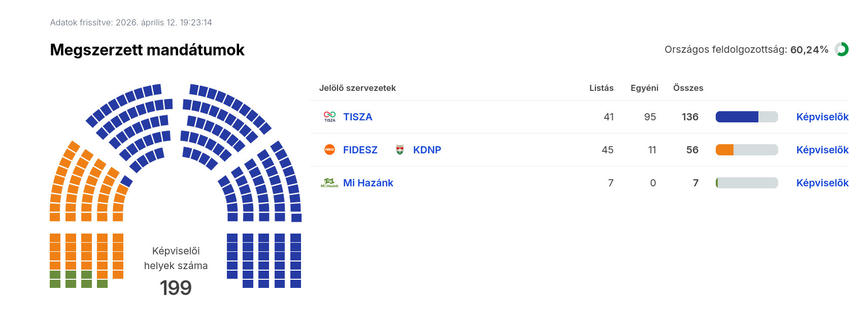Viewport: 868px width, 328px height.
Task: Click the Listás column header
Action: [601, 88]
